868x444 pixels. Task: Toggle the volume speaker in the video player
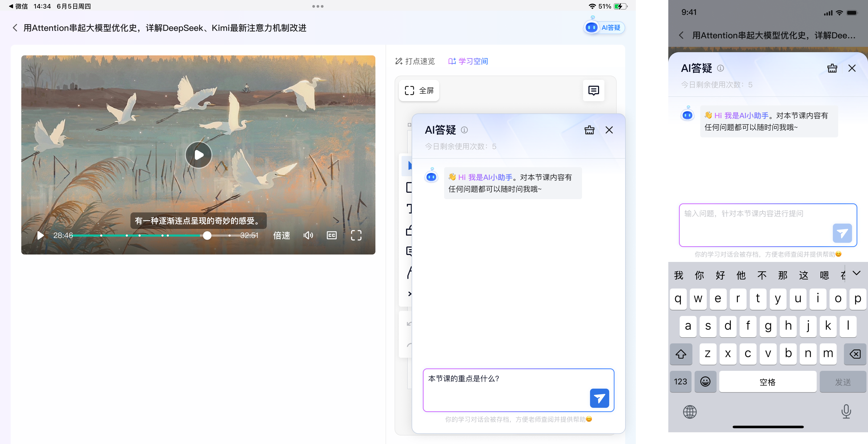(308, 235)
